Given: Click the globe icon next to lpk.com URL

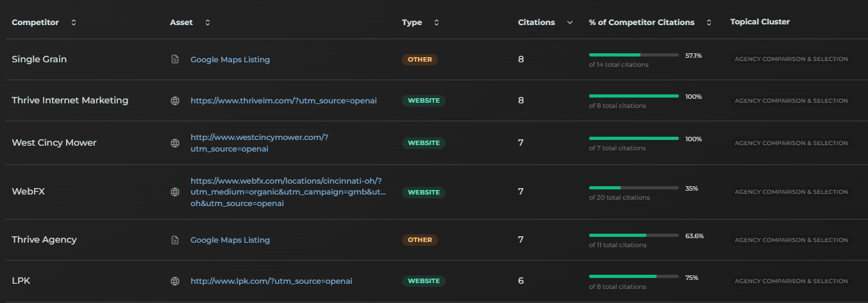Looking at the screenshot, I should [174, 281].
